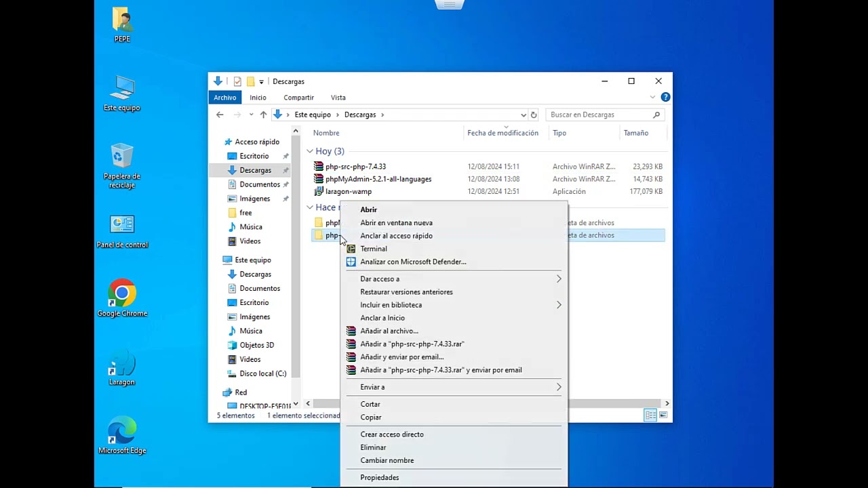868x488 pixels.
Task: Launch Google Chrome from the desktop
Action: (122, 298)
